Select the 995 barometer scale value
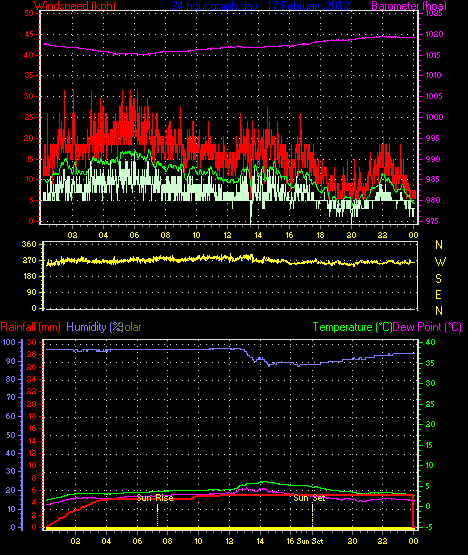The image size is (468, 555). point(432,138)
